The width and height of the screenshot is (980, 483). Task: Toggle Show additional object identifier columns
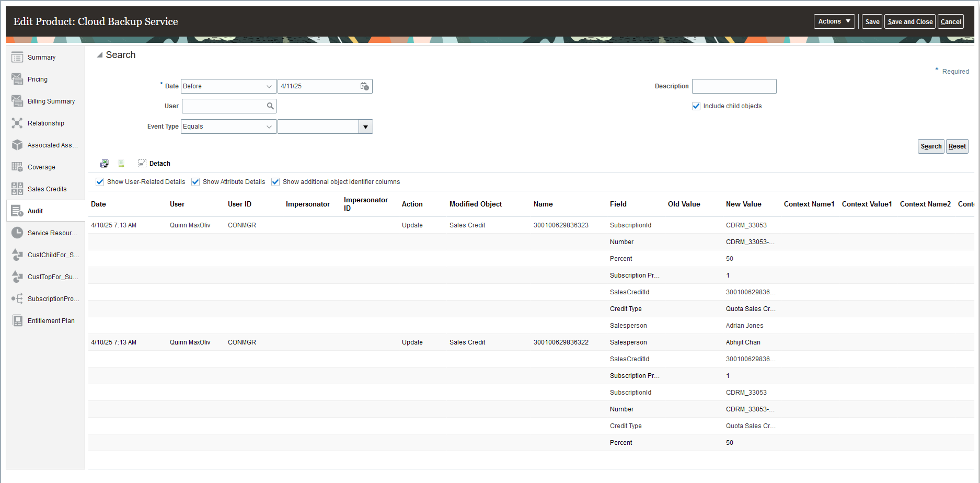[275, 182]
